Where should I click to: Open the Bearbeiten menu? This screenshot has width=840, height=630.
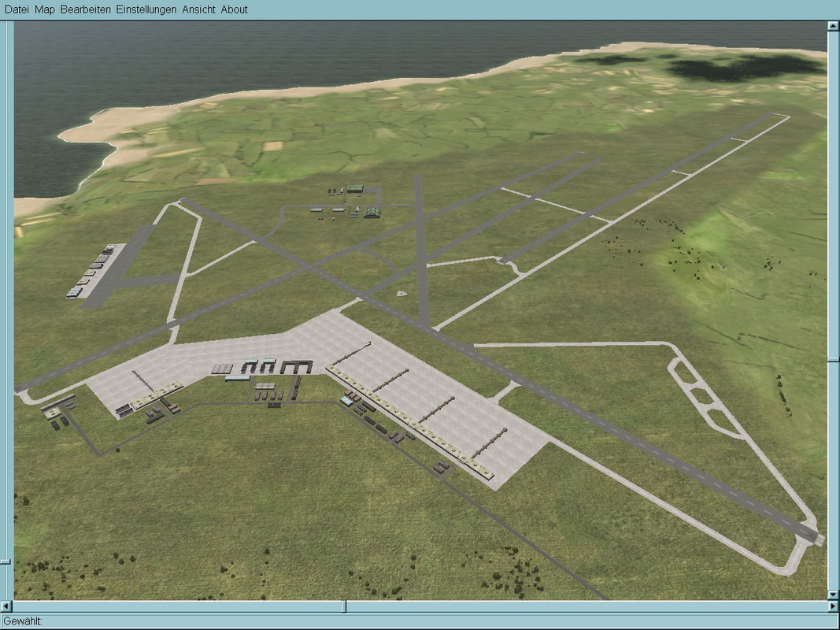pyautogui.click(x=86, y=9)
